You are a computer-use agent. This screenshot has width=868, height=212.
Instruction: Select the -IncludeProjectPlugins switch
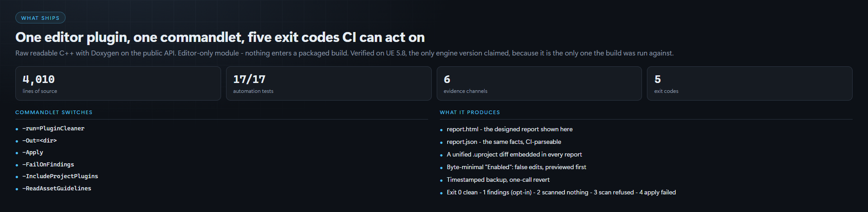click(60, 176)
